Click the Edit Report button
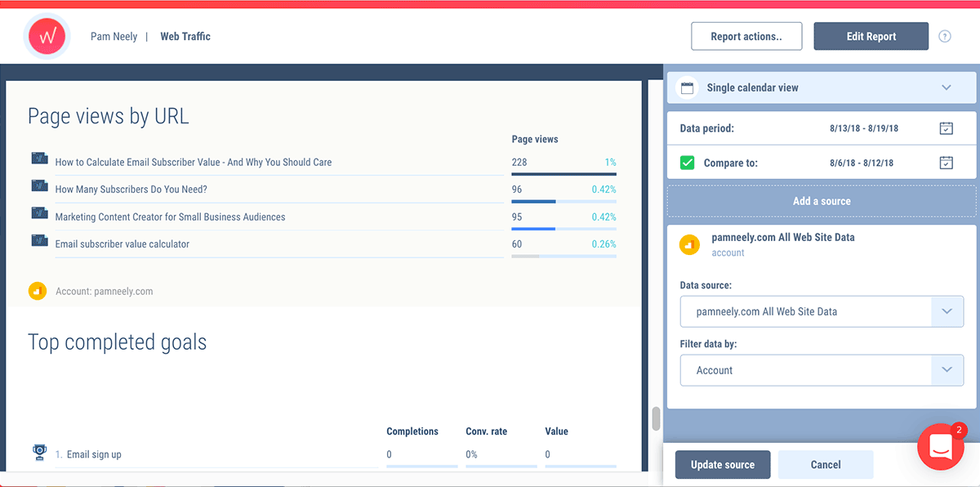This screenshot has height=487, width=980. pyautogui.click(x=871, y=36)
